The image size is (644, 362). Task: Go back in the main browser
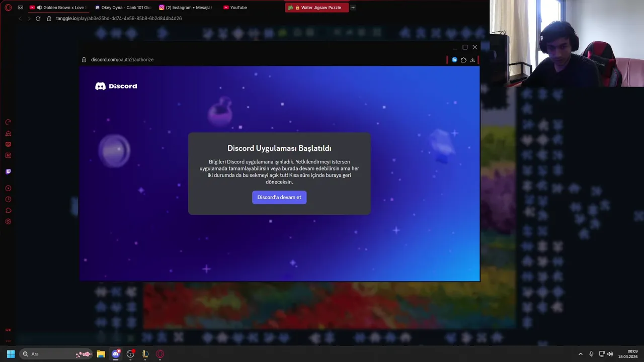(20, 19)
